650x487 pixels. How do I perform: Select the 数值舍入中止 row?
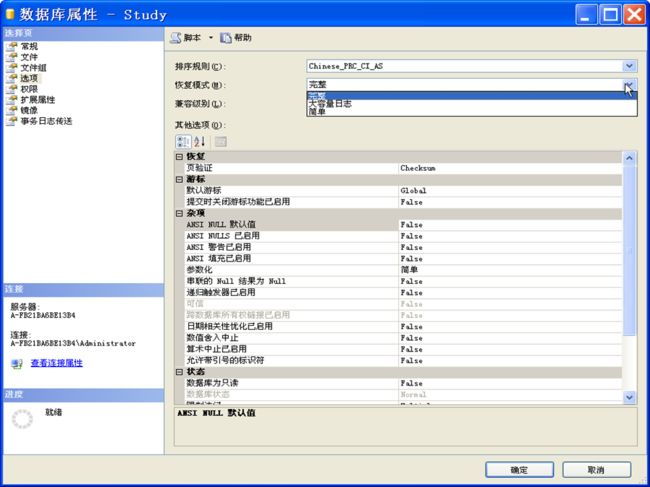pyautogui.click(x=403, y=338)
